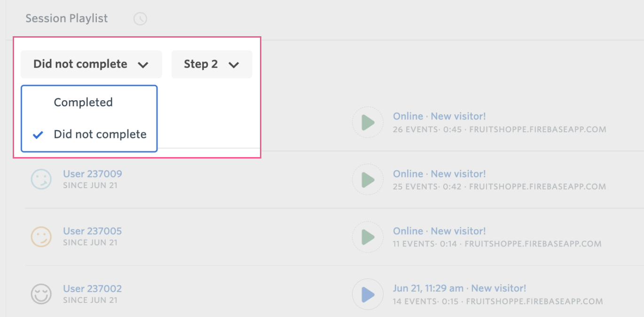Open the "Online · New visitor!" 25-event session link
Viewport: 644px width, 317px height.
[439, 174]
